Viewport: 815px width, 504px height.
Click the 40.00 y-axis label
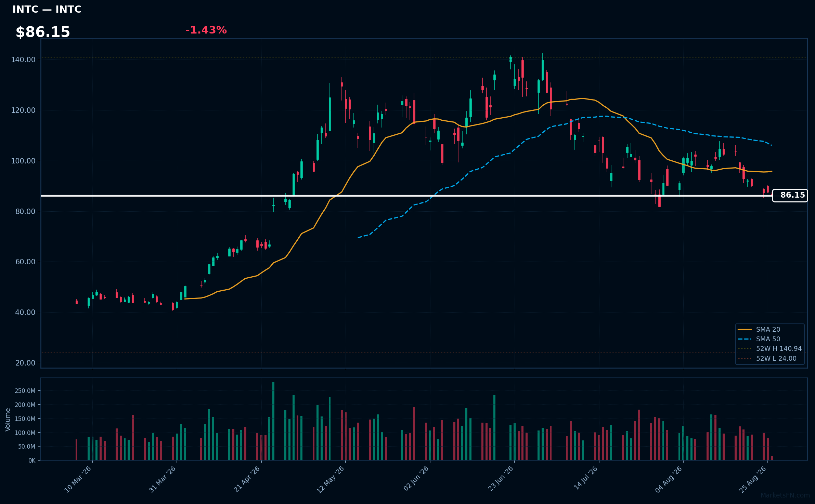[25, 313]
